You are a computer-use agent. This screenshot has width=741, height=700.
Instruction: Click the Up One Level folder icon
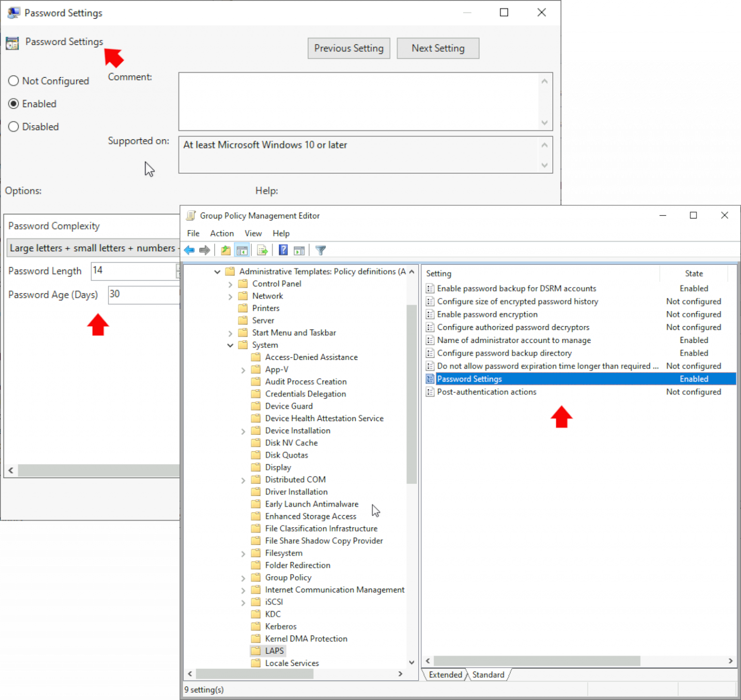coord(225,250)
